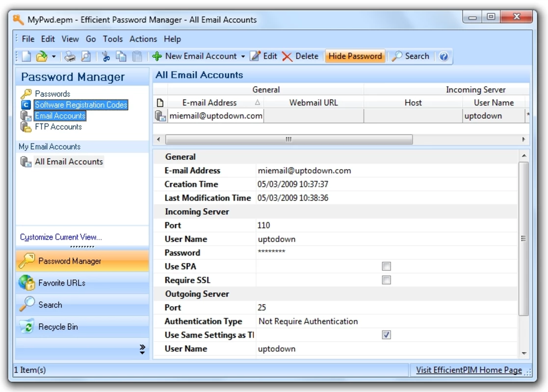The height and width of the screenshot is (392, 548).
Task: Click the Favorite URLs globe lock icon
Action: [27, 283]
